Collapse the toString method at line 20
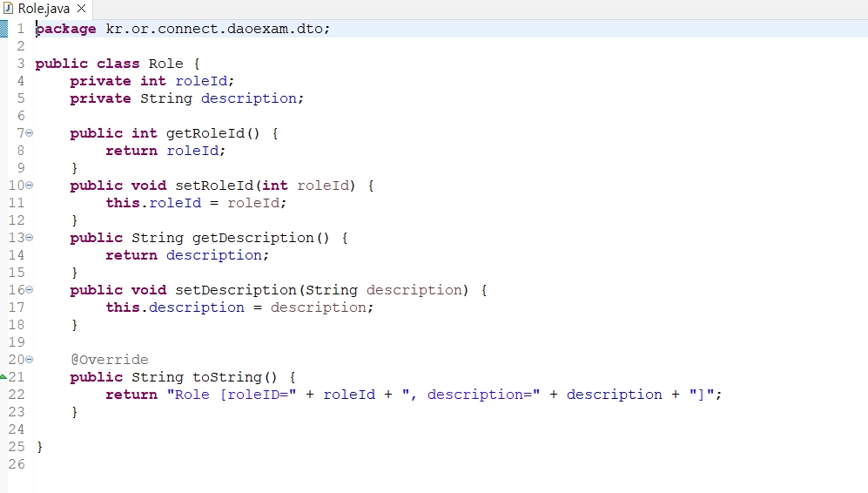Screen dimensions: 868x493 pyautogui.click(x=30, y=359)
